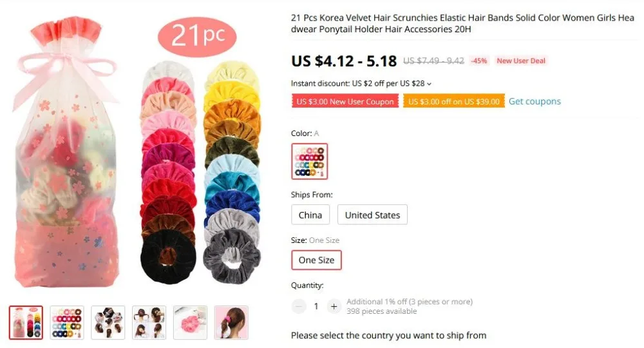Open the Get coupons link
Image resolution: width=644 pixels, height=348 pixels.
[535, 101]
